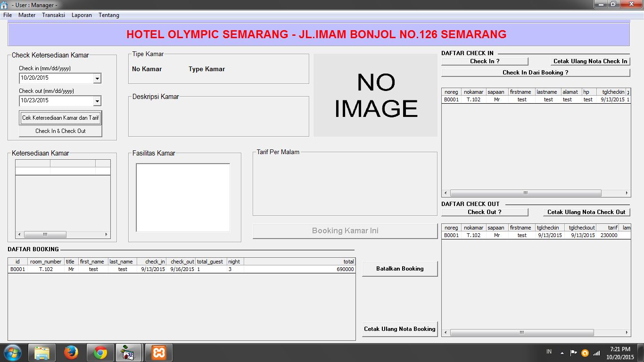The image size is (644, 362).
Task: Click the Daftar Check In scrollbar thumb
Action: coord(526,193)
